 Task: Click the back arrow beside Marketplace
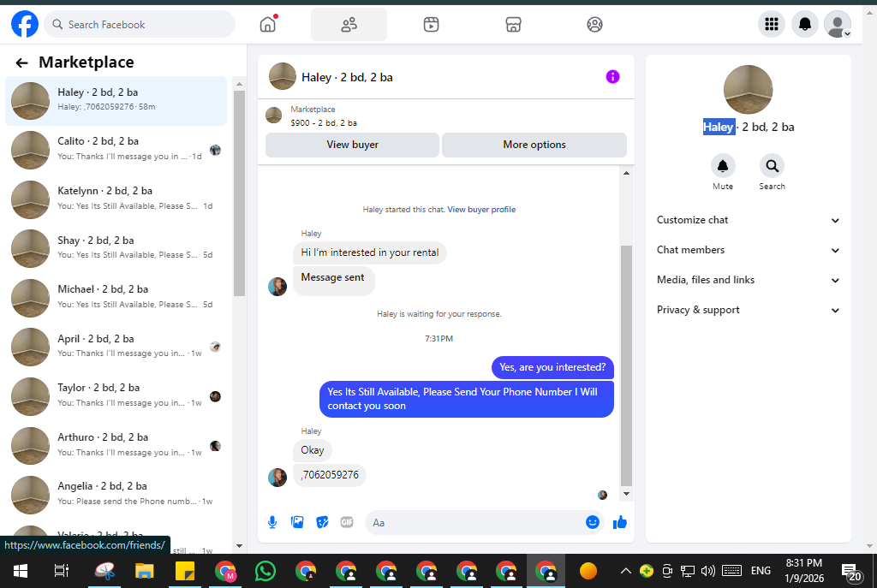pyautogui.click(x=21, y=62)
